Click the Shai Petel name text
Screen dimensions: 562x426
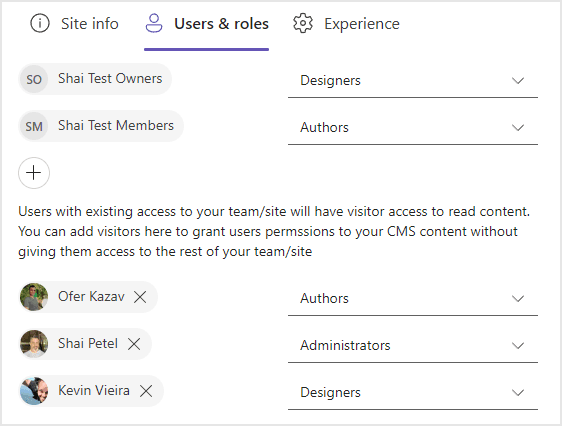pyautogui.click(x=88, y=344)
